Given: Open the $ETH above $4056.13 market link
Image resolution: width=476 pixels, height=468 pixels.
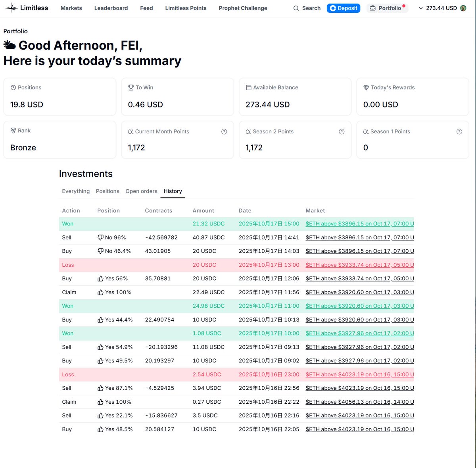Looking at the screenshot, I should pos(359,402).
